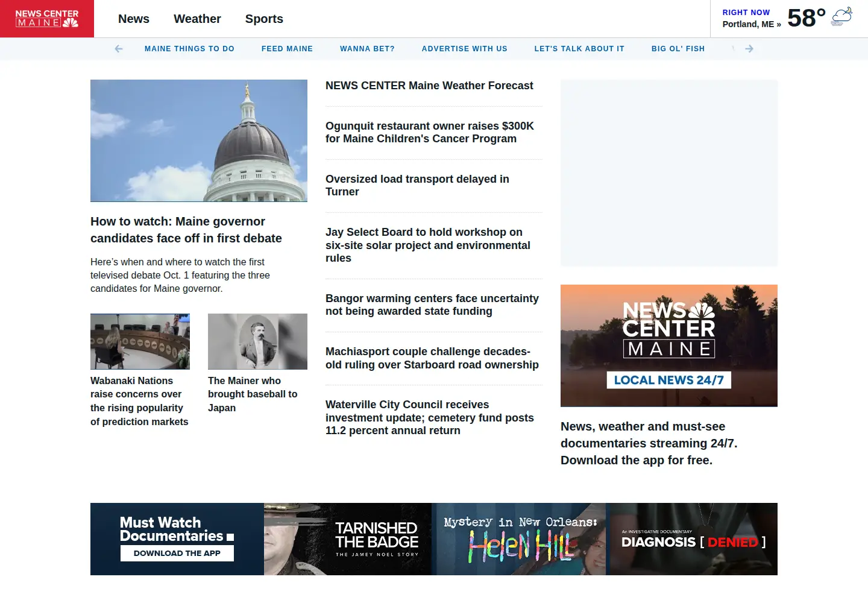Select the Wanna Bet? section
Screen dimensions: 868x603
pyautogui.click(x=367, y=49)
